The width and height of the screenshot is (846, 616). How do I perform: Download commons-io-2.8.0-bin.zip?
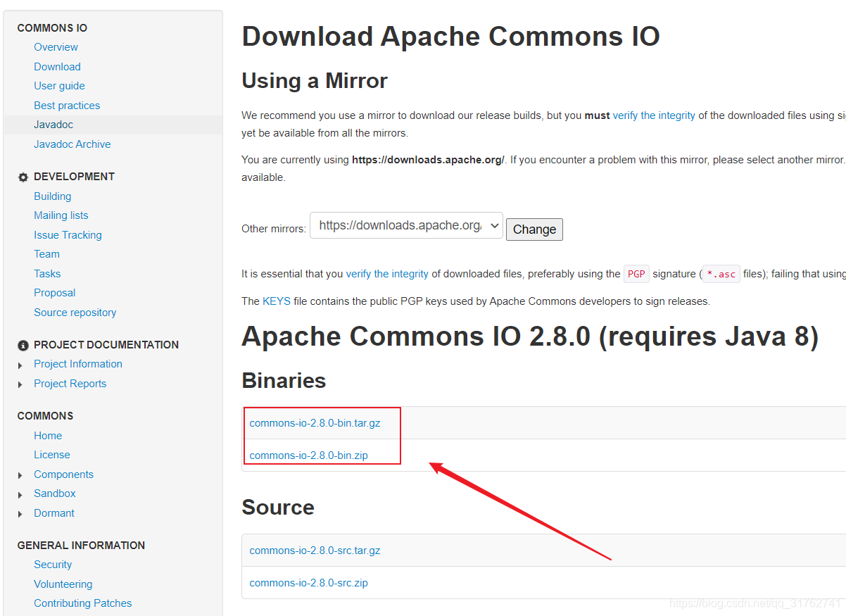(x=308, y=455)
